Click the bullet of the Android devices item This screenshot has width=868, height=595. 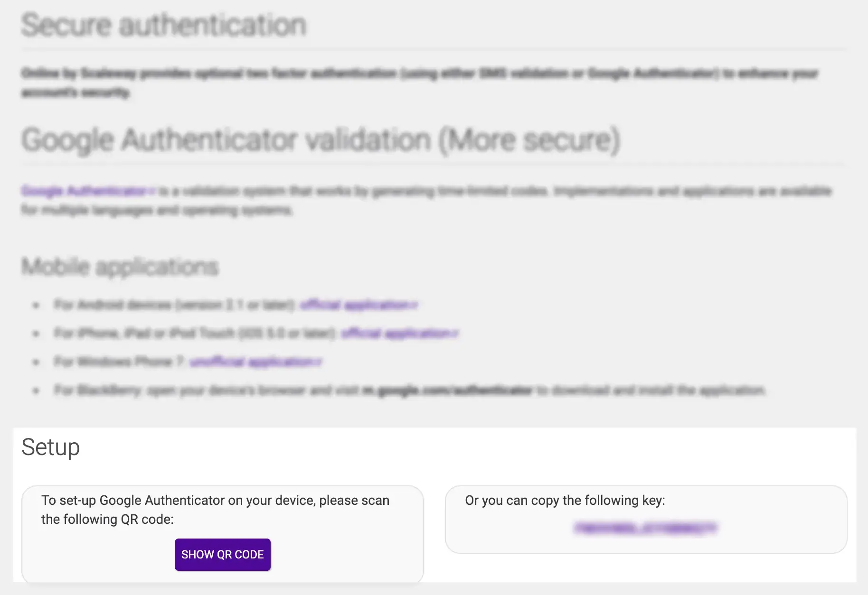point(36,305)
